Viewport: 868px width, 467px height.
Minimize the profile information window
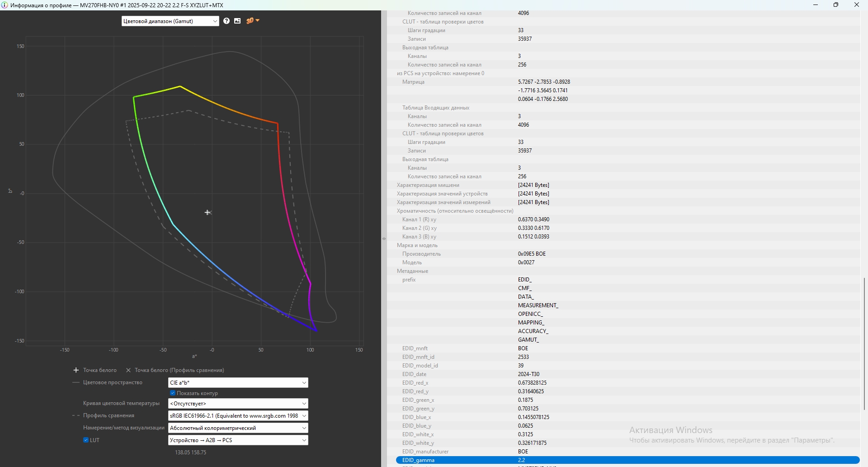[816, 5]
